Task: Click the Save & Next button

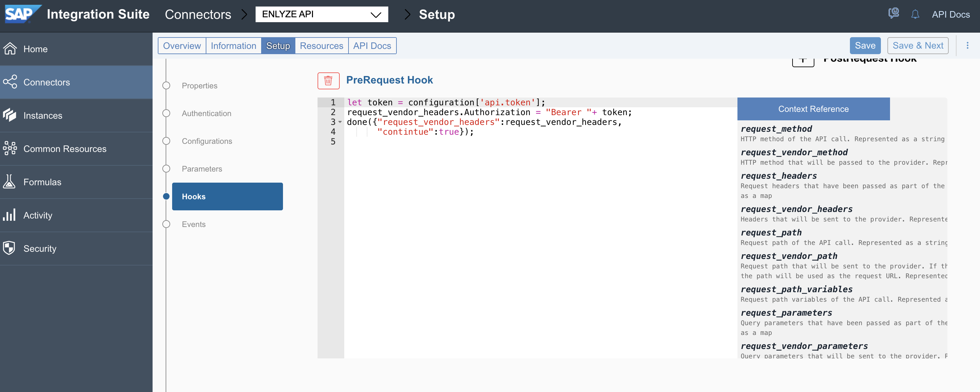Action: (x=918, y=46)
